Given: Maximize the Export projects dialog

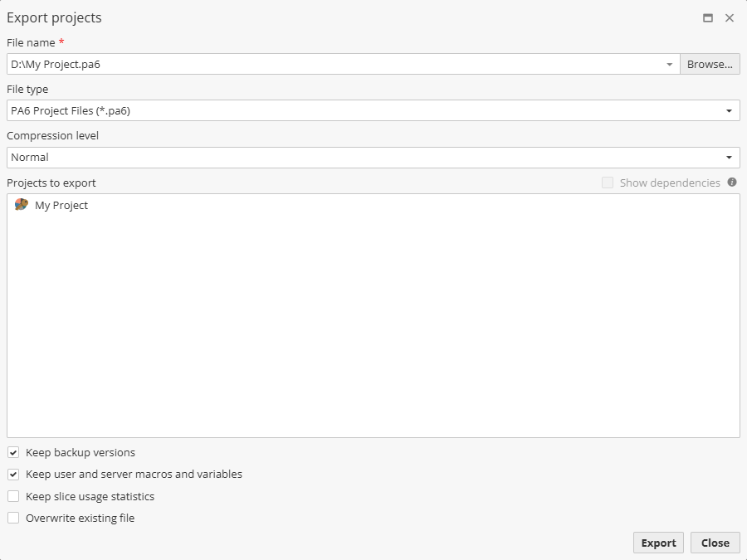Looking at the screenshot, I should (708, 18).
